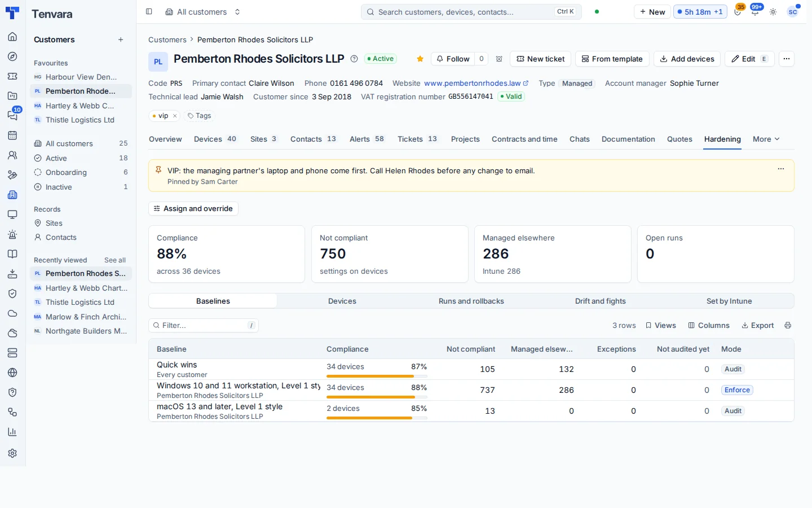Remove the vip tag with its x

coord(175,116)
